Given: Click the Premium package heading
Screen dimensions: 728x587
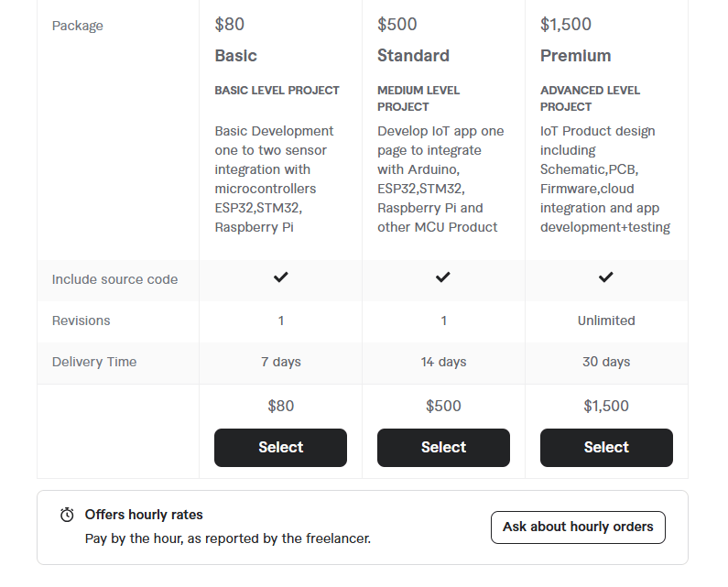Looking at the screenshot, I should click(x=576, y=56).
